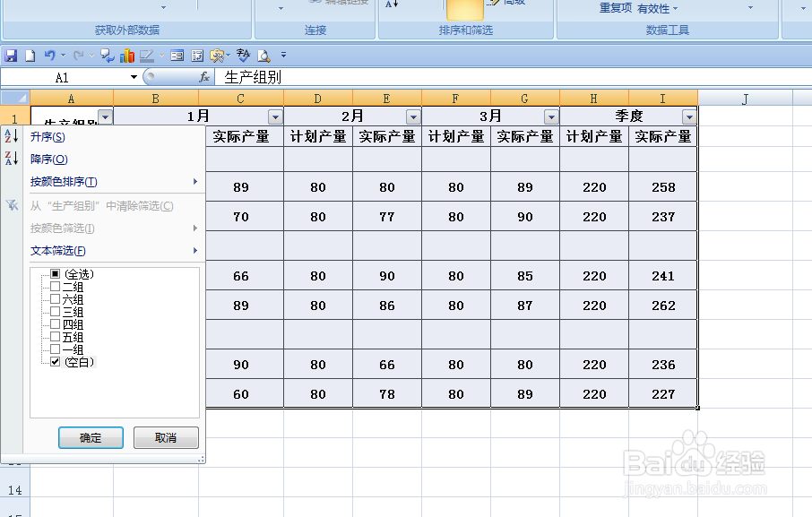Create a new blank document
Image resolution: width=812 pixels, height=517 pixels.
pyautogui.click(x=30, y=56)
